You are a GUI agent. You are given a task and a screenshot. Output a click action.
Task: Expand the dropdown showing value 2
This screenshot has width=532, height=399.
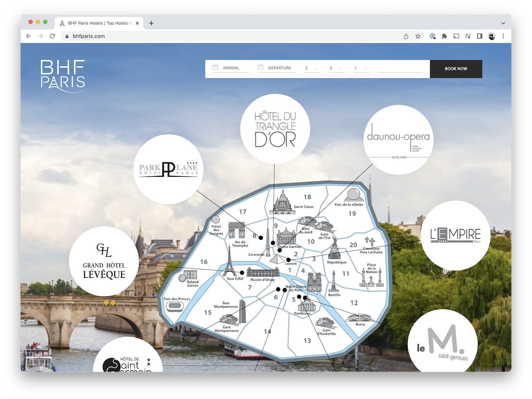coord(312,68)
